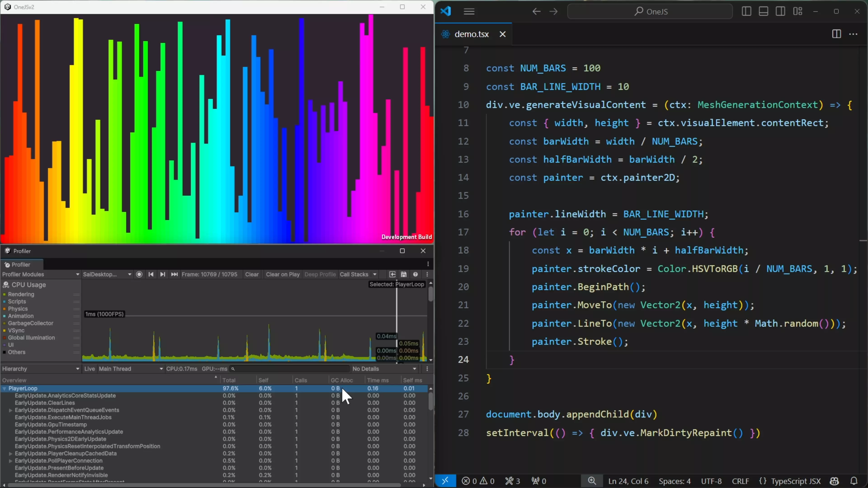Jump to the current last frame
The image size is (868, 488).
click(x=174, y=274)
